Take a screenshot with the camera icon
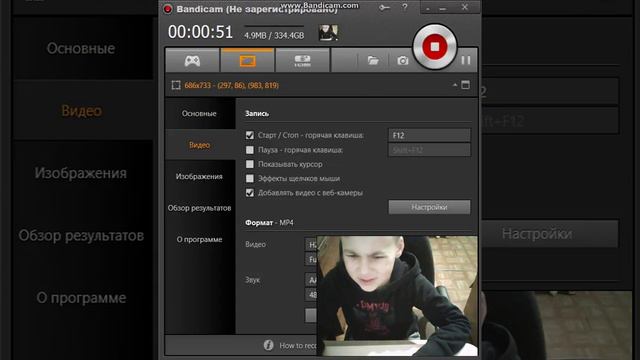The height and width of the screenshot is (360, 640). (403, 60)
